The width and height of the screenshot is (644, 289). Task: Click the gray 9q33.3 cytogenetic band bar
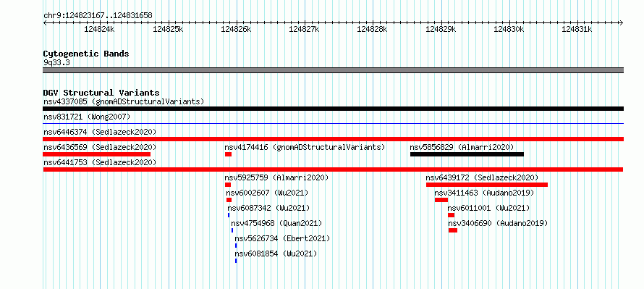pos(333,70)
